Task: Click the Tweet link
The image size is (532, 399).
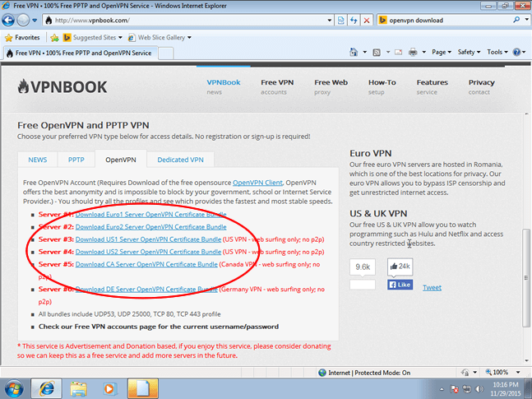Action: tap(432, 288)
